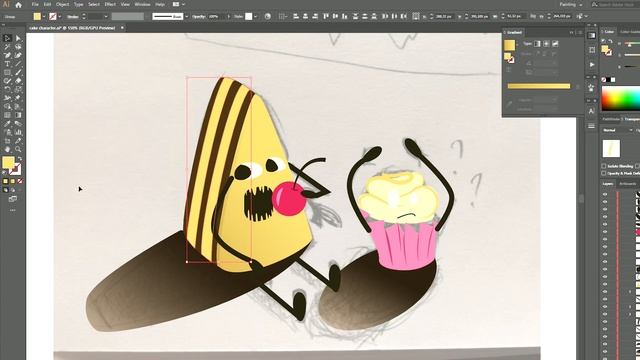Click Search Adobe Help field
Screen dimensions: 640x360
coord(615,4)
